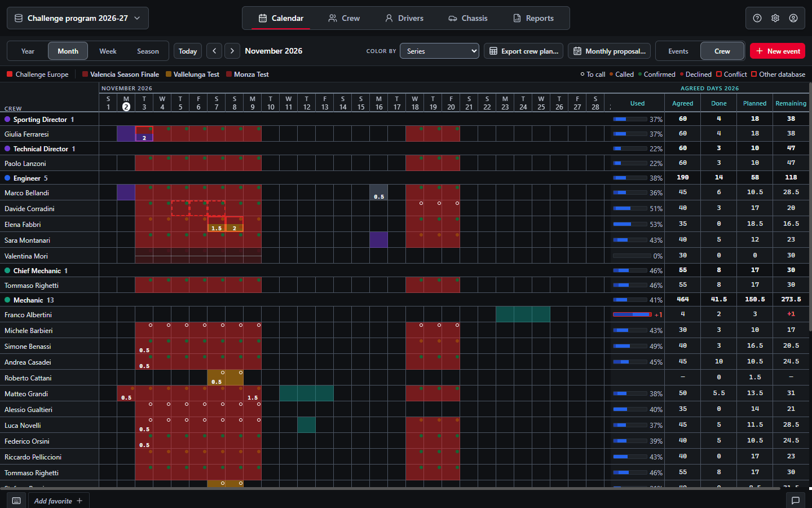The width and height of the screenshot is (812, 508).
Task: Open Reports tab
Action: coord(533,18)
